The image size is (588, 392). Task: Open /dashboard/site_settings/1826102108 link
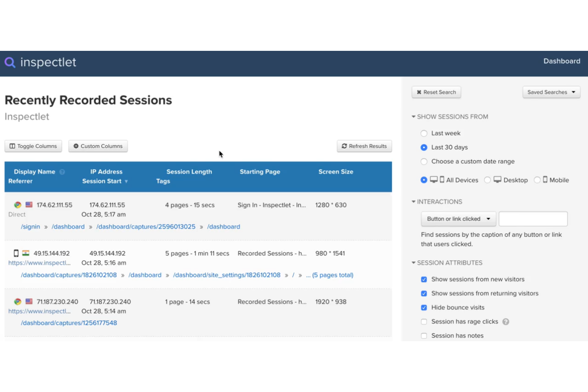[227, 275]
